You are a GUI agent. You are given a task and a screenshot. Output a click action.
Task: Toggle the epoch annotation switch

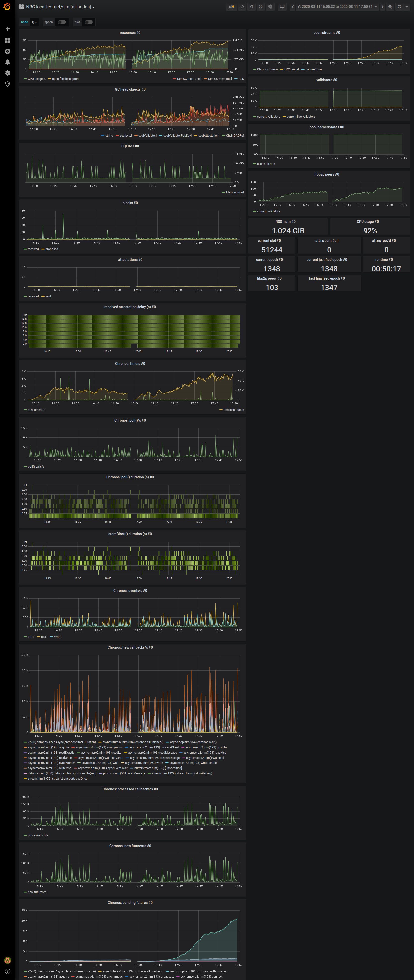(x=62, y=22)
